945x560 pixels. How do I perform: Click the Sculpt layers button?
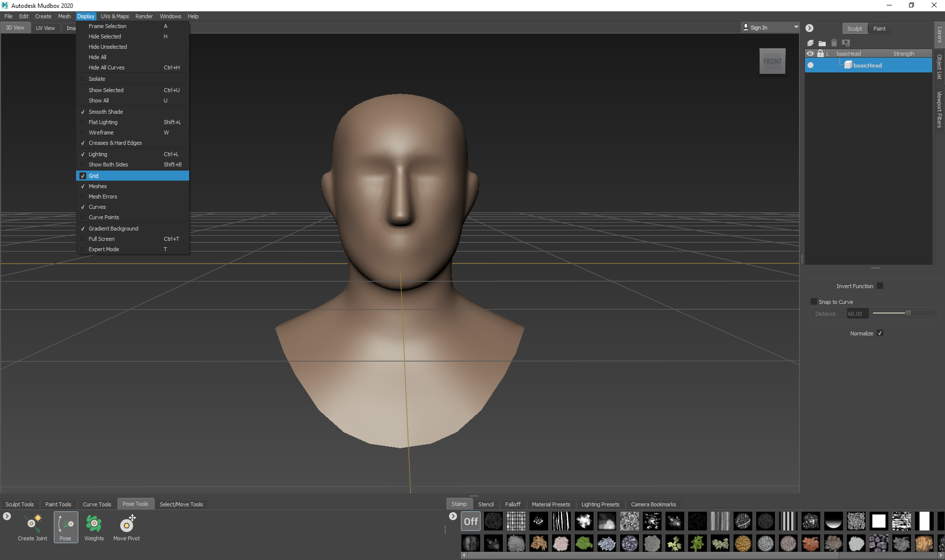[855, 29]
